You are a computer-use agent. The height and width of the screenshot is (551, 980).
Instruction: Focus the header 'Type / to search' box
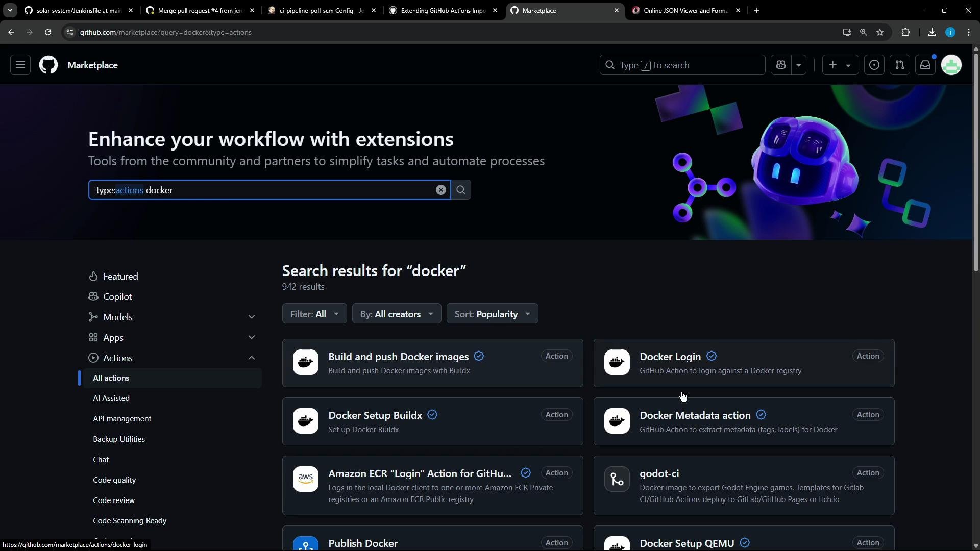682,65
